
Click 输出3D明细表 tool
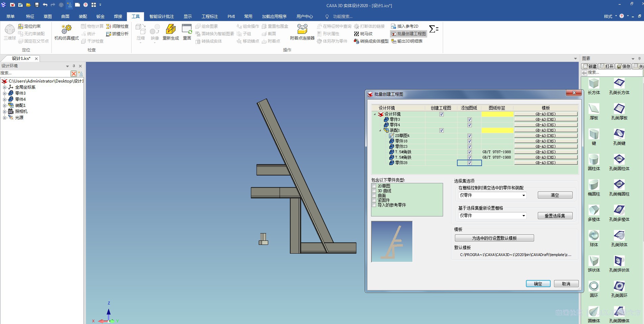click(407, 41)
